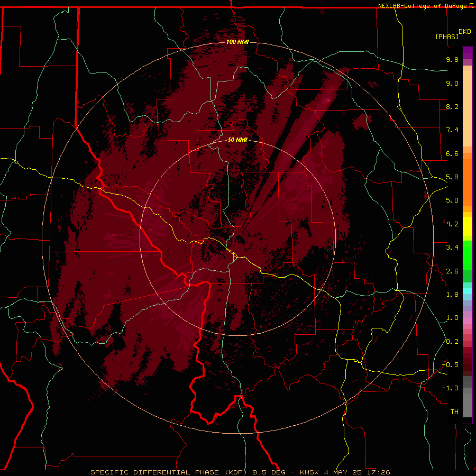Click the 5.8 colorbar value
476x476 pixels.
click(452, 177)
